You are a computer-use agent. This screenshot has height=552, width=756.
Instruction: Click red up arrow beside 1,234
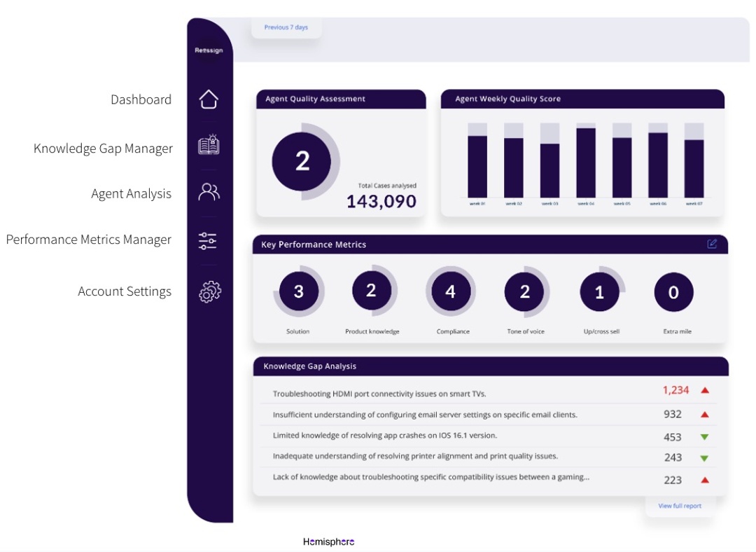(x=705, y=390)
